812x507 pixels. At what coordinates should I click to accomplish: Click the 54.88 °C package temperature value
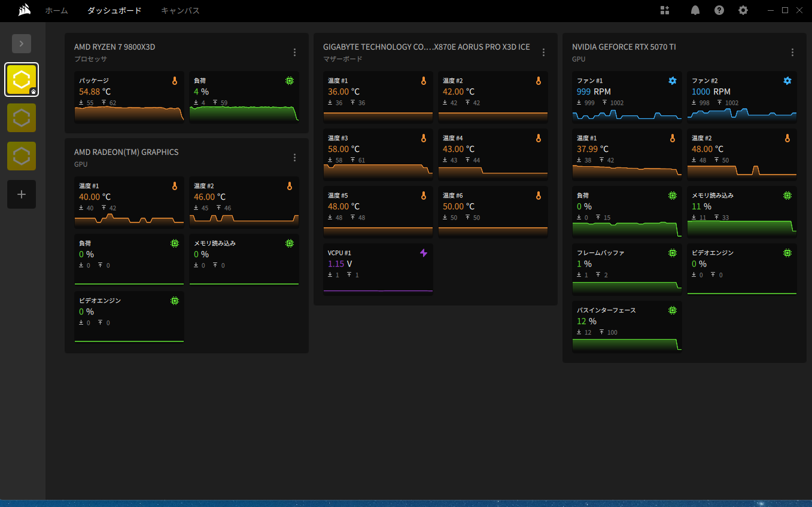click(95, 92)
